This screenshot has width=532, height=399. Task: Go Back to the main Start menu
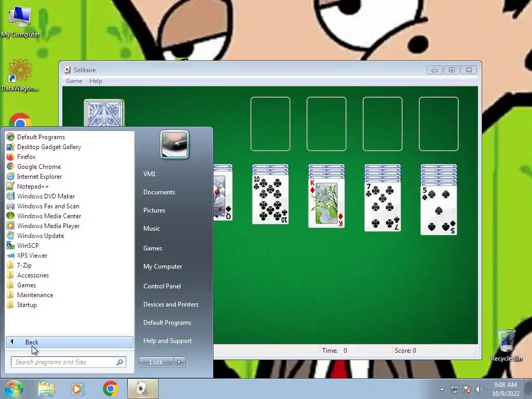point(70,342)
